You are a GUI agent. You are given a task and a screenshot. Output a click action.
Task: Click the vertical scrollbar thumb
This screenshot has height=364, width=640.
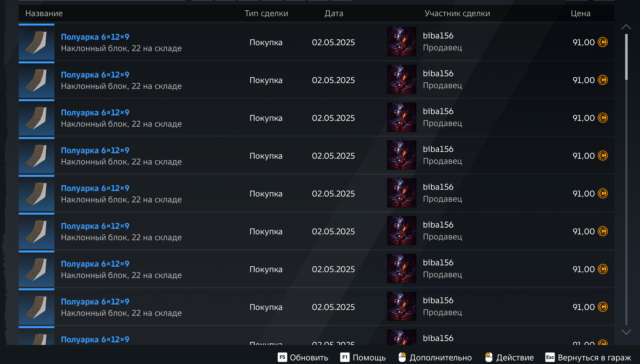click(x=626, y=57)
